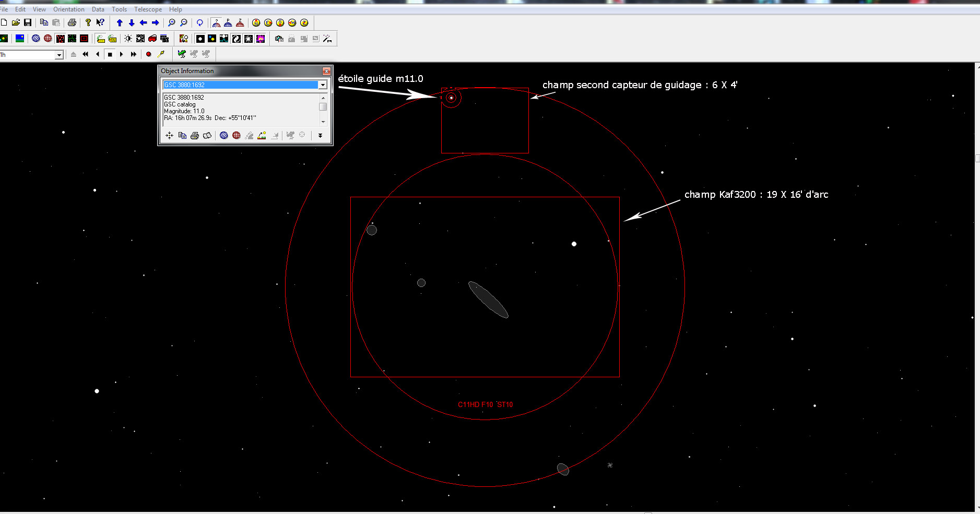The height and width of the screenshot is (514, 980).
Task: Save the chart with the floppy icon
Action: pyautogui.click(x=28, y=22)
